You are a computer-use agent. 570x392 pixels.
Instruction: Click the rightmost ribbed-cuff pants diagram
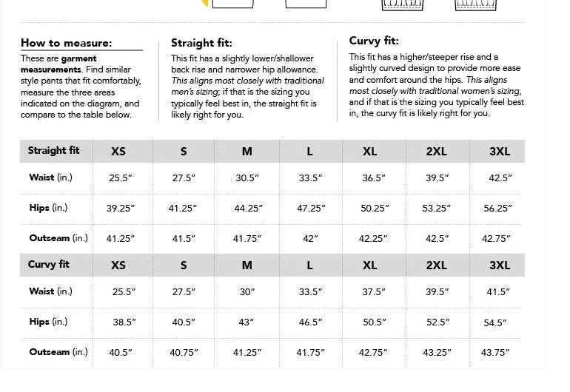pyautogui.click(x=475, y=4)
